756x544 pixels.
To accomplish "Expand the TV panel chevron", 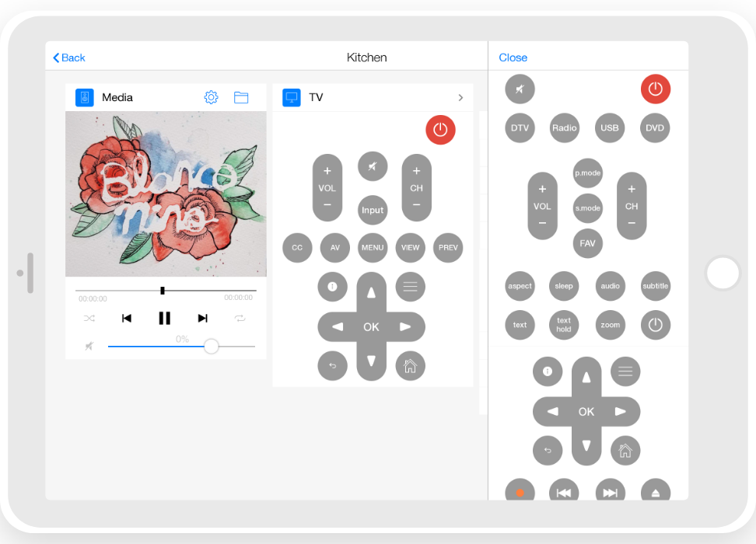I will 460,98.
